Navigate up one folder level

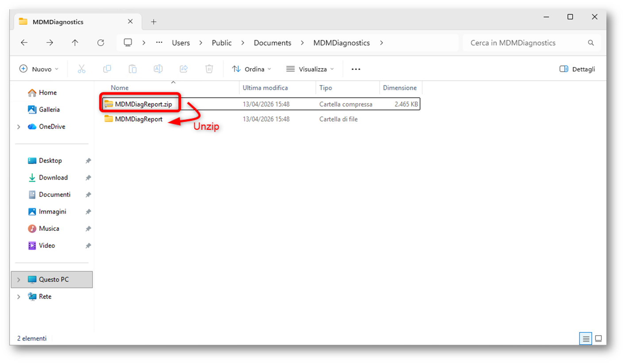click(75, 43)
